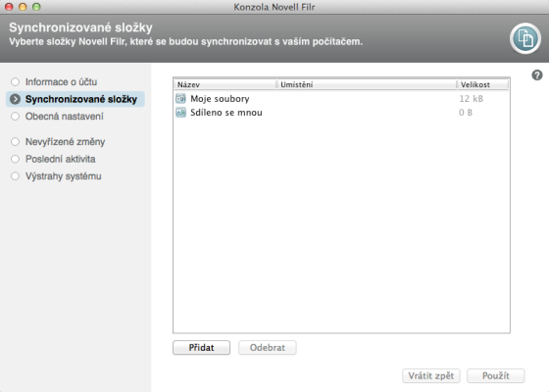549x392 pixels.
Task: Select the Poslední aktivita radio button
Action: pos(15,159)
